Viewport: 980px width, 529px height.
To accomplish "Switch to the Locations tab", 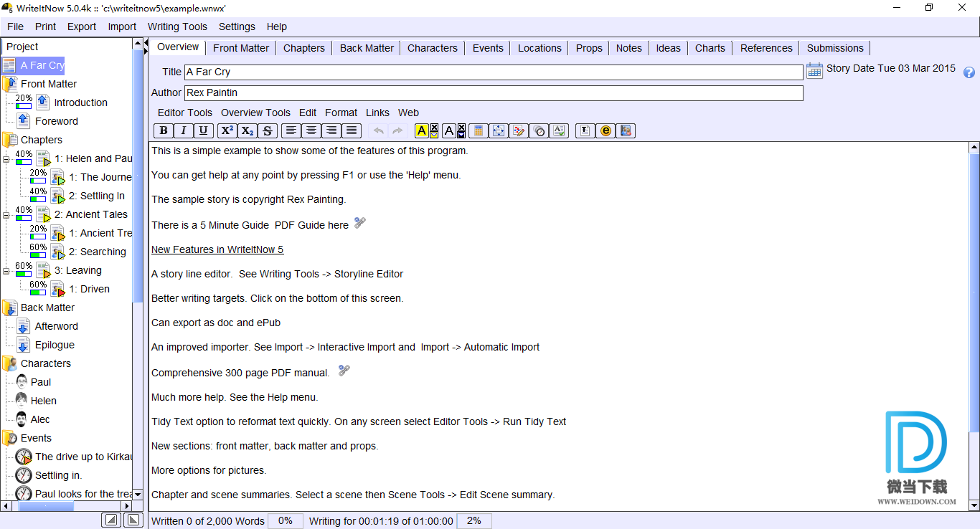I will pyautogui.click(x=540, y=48).
